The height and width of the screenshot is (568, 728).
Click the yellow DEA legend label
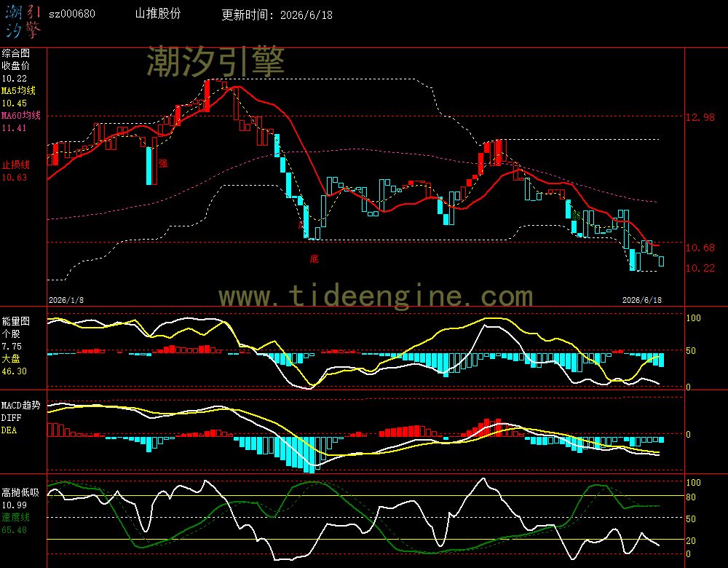(x=9, y=430)
